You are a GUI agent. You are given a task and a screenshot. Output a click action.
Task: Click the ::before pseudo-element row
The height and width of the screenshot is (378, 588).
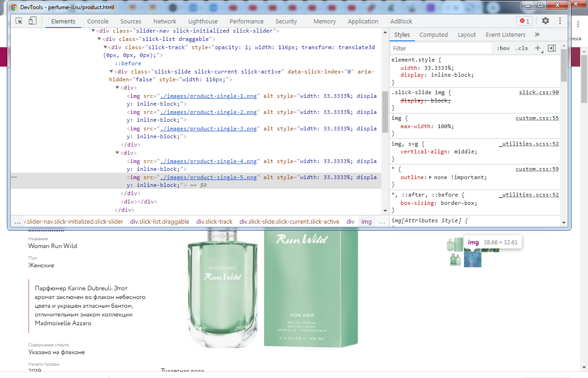128,63
